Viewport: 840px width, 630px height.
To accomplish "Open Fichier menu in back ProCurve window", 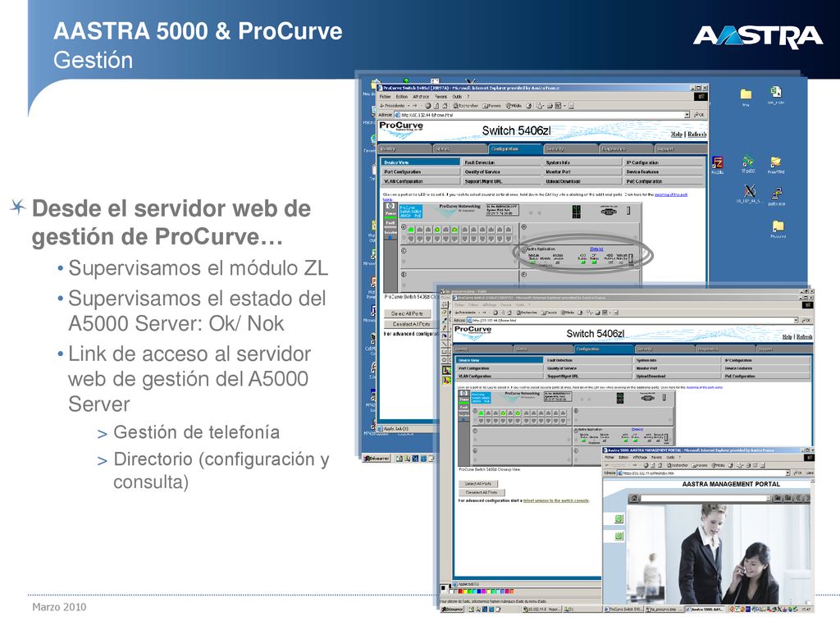I will tap(386, 97).
